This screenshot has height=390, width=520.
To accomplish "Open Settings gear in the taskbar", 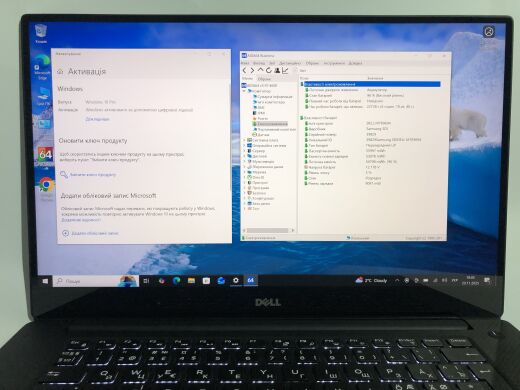I will coord(236,280).
